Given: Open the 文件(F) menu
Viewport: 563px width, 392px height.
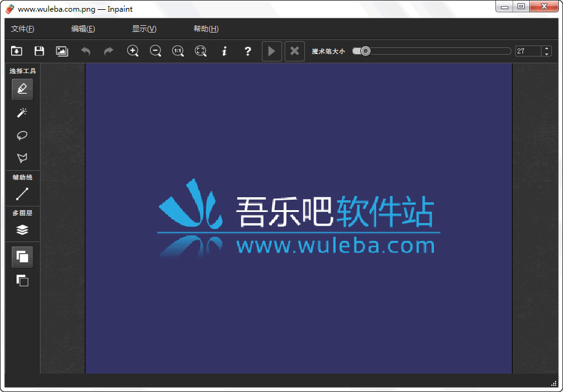Looking at the screenshot, I should [23, 29].
